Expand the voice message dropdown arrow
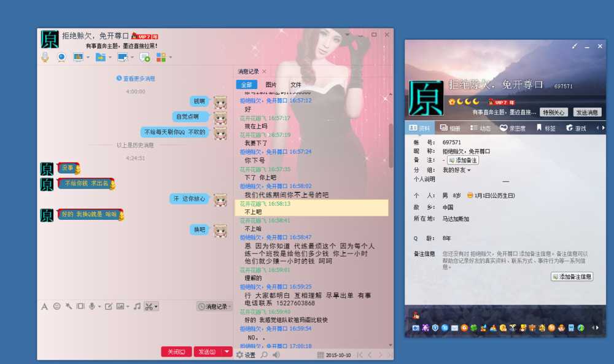The width and height of the screenshot is (614, 364). pyautogui.click(x=99, y=306)
